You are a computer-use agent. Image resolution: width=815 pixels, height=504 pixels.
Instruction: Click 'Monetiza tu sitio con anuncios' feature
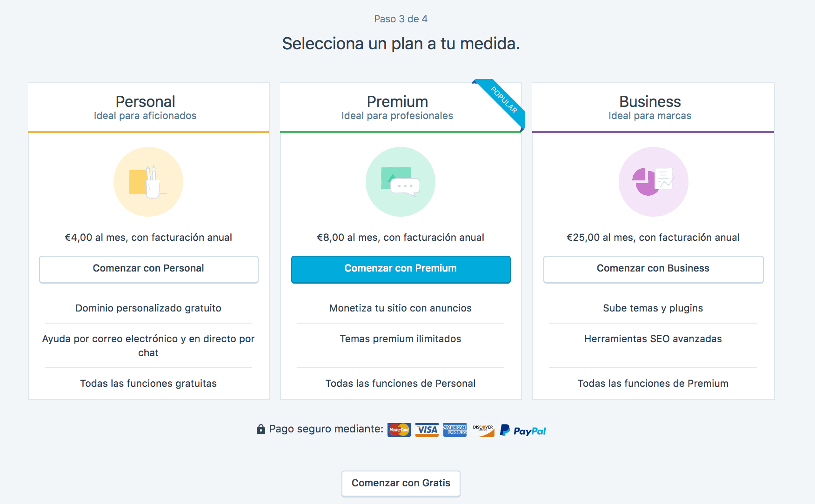(401, 308)
